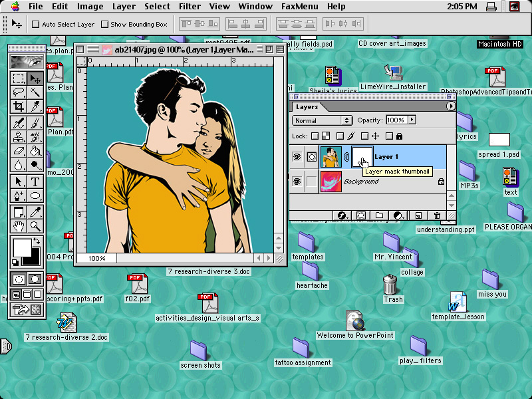Open the Filter menu
Screen dimensions: 532x399
pyautogui.click(x=190, y=7)
